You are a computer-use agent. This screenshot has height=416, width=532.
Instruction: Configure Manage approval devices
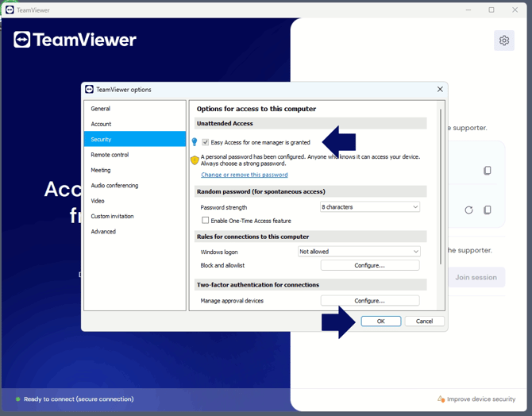(x=370, y=301)
